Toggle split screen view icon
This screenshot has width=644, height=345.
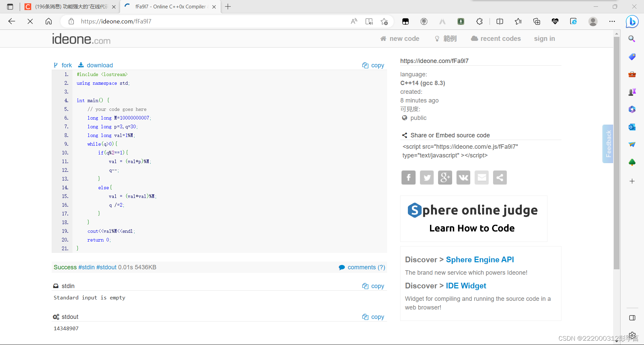[x=500, y=21]
